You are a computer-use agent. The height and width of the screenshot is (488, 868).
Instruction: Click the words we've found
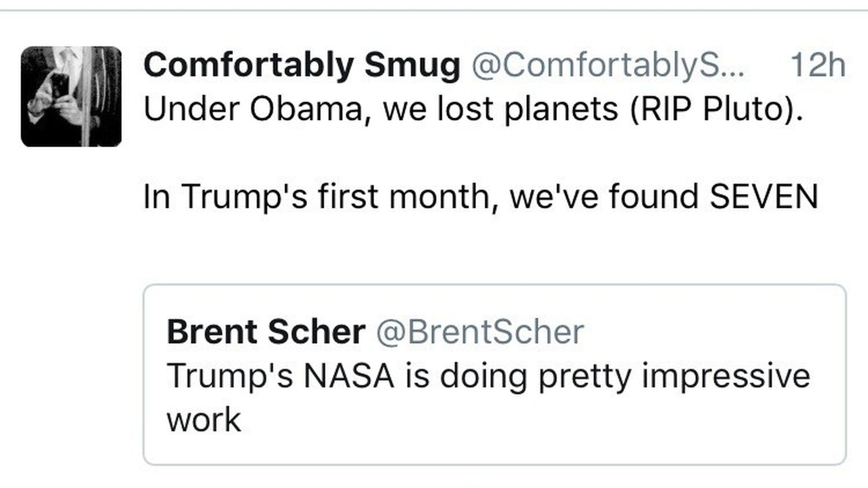(x=604, y=197)
